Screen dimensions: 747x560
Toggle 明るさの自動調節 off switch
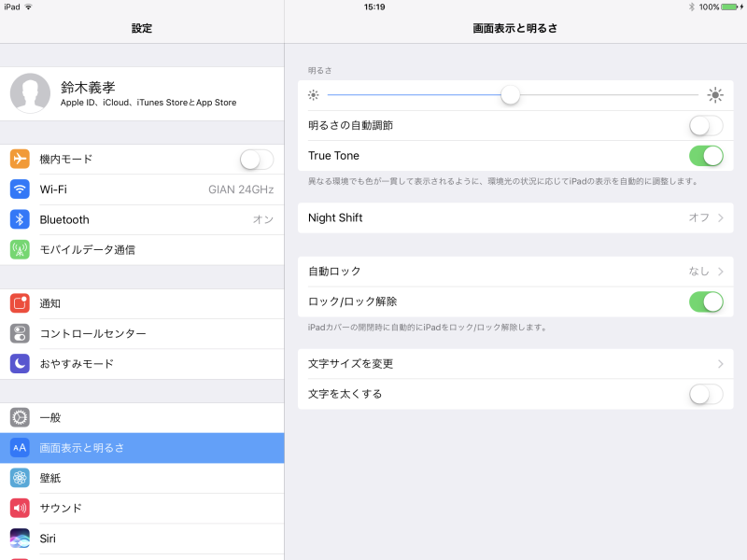[x=706, y=124]
